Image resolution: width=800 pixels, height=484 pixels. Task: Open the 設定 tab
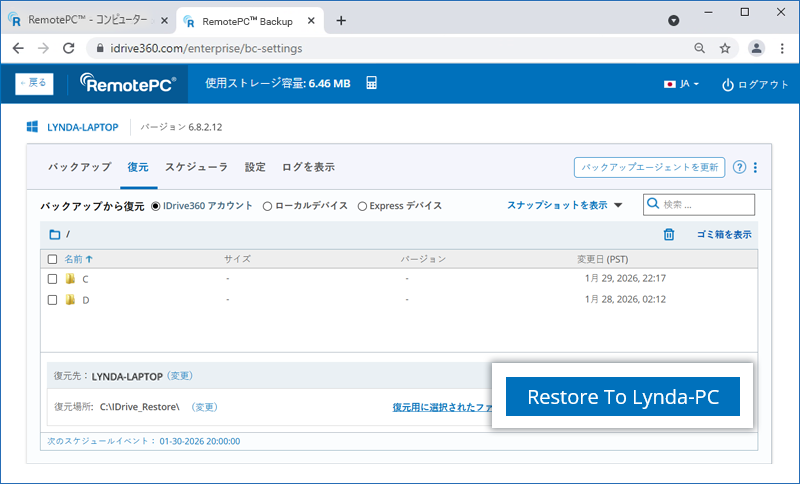tap(255, 167)
